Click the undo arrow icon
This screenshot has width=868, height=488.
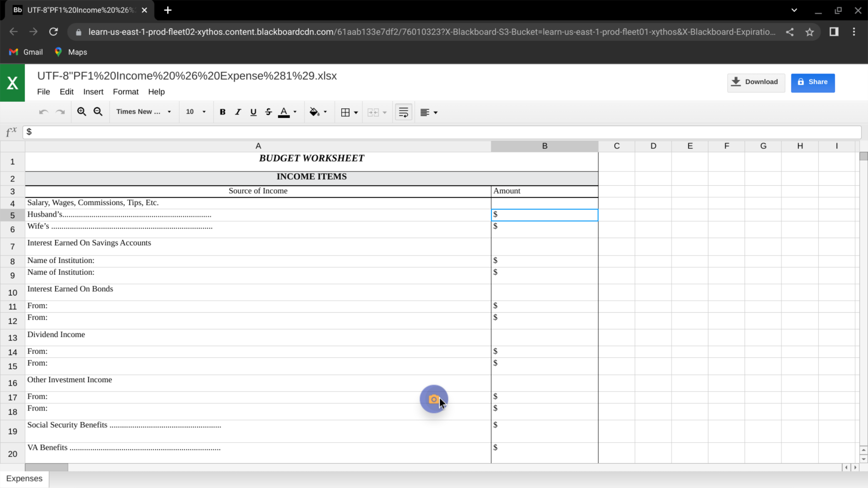[43, 112]
